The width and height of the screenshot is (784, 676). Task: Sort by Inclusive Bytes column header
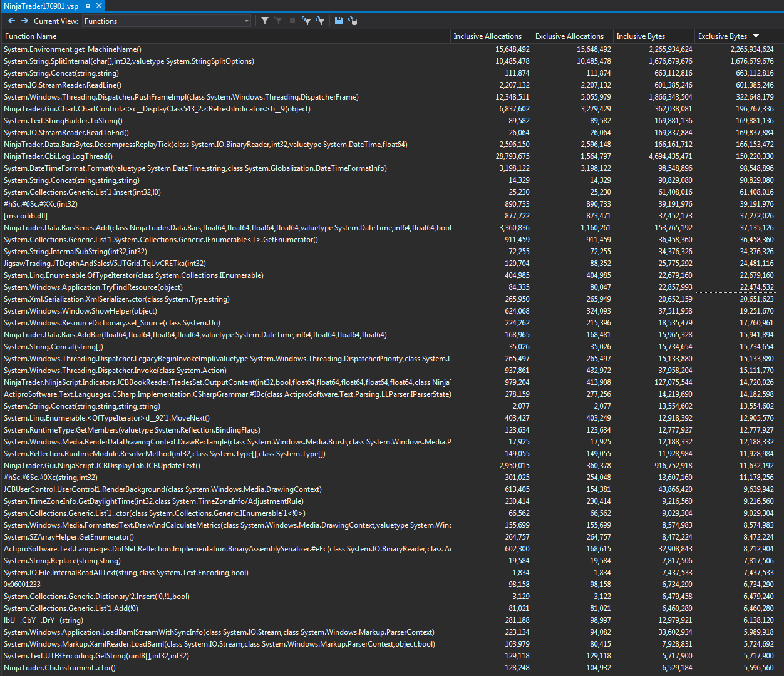[654, 36]
